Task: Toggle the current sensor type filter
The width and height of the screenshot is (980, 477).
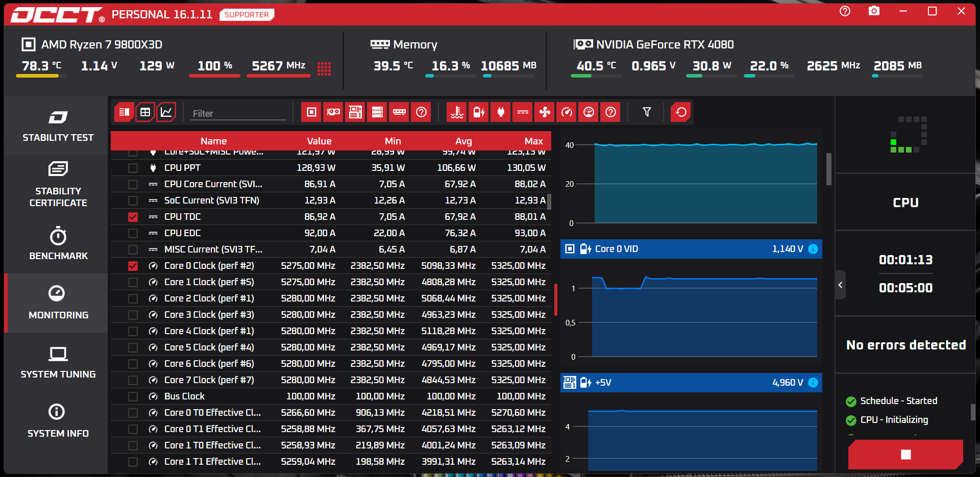Action: click(x=523, y=112)
